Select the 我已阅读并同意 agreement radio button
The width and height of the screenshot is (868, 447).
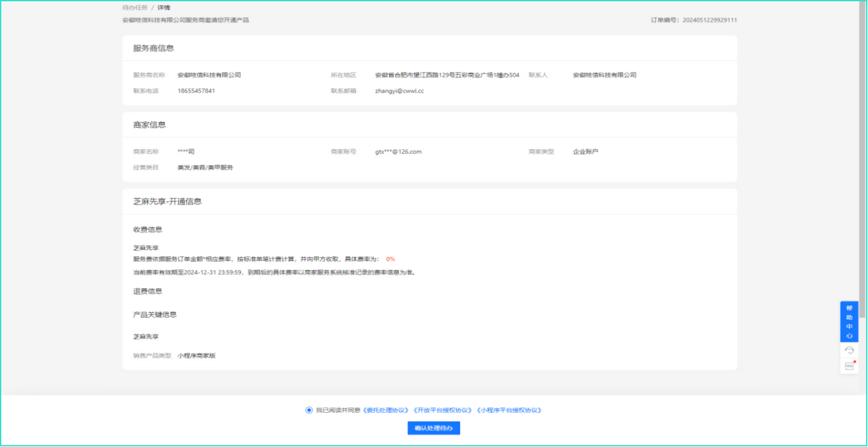[309, 410]
